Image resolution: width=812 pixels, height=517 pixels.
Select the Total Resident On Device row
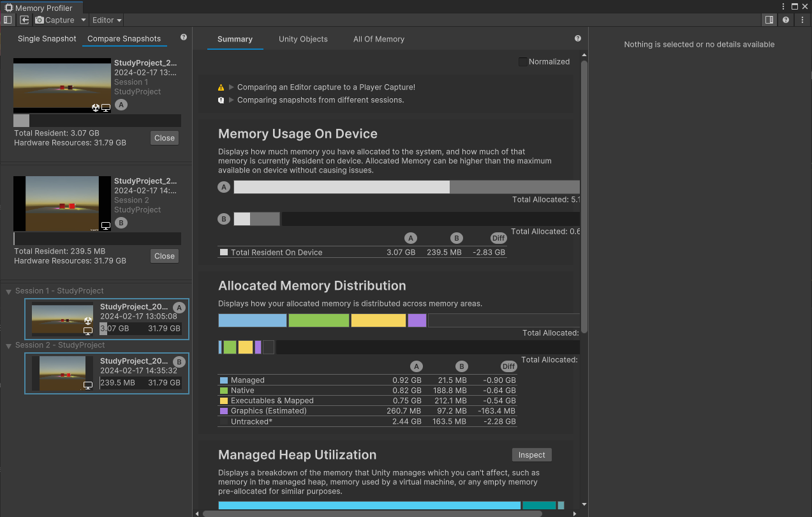[362, 252]
